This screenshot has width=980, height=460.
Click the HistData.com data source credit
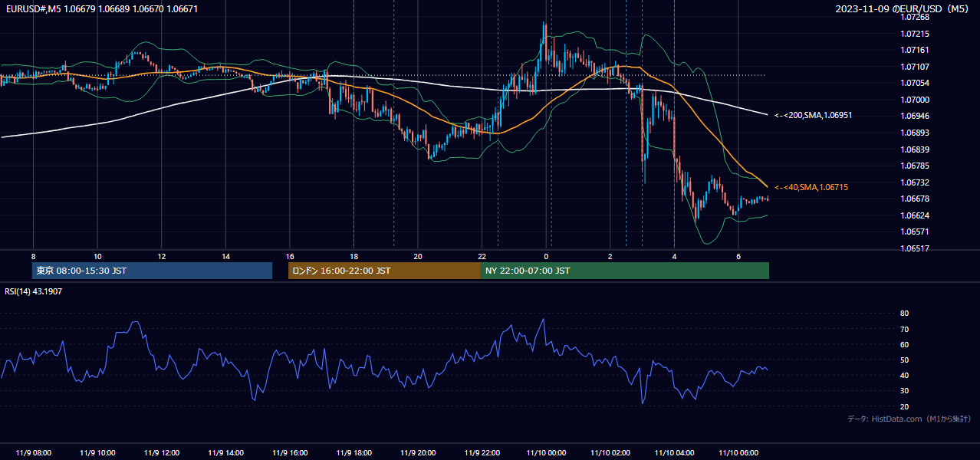coord(909,419)
